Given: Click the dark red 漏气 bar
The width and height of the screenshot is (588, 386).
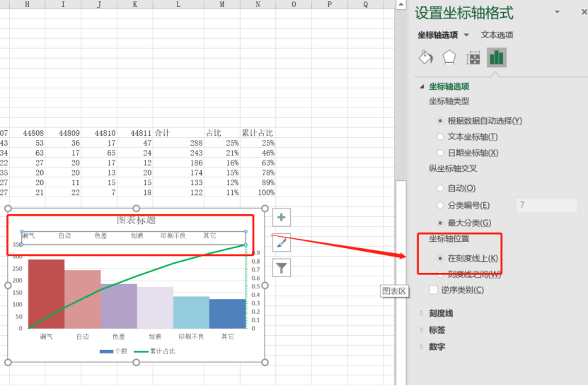Looking at the screenshot, I should pos(46,294).
